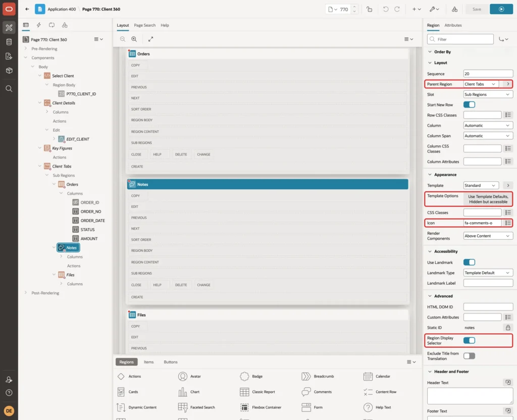Pick the Chart region in gallery

[189, 392]
